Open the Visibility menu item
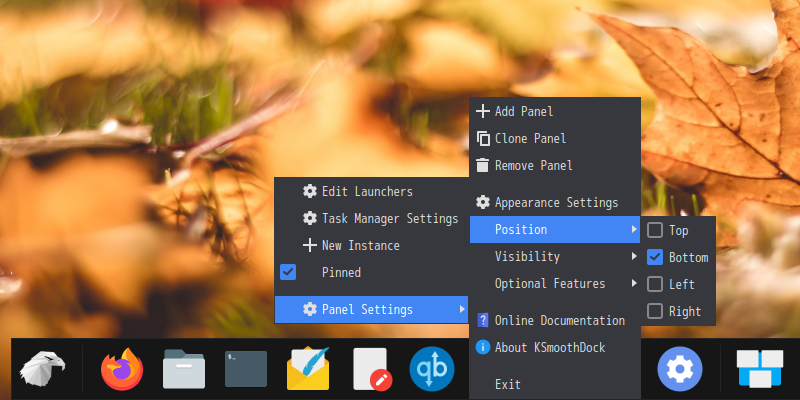Screen dimensions: 800x400 tap(555, 256)
